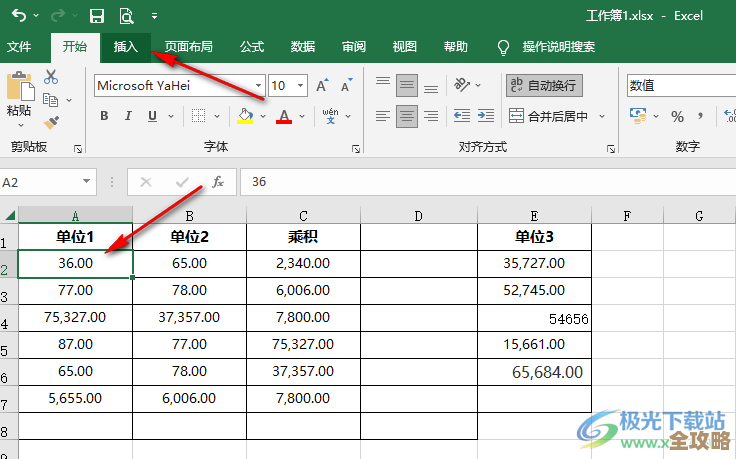Toggle 自动换行 wrap text
The image size is (736, 459).
click(x=544, y=85)
